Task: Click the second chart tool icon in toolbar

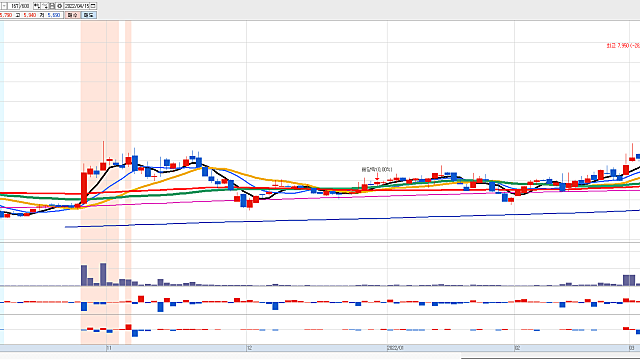Action: pos(45,6)
